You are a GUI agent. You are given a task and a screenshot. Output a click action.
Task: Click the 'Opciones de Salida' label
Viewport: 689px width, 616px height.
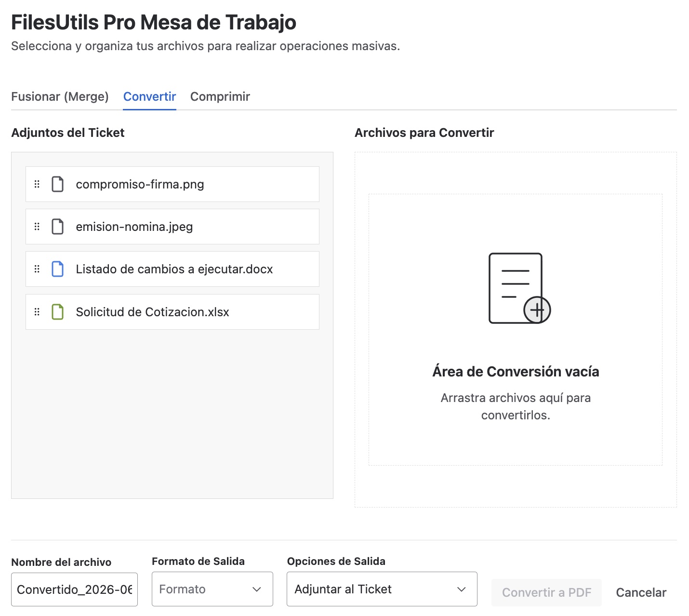point(336,561)
